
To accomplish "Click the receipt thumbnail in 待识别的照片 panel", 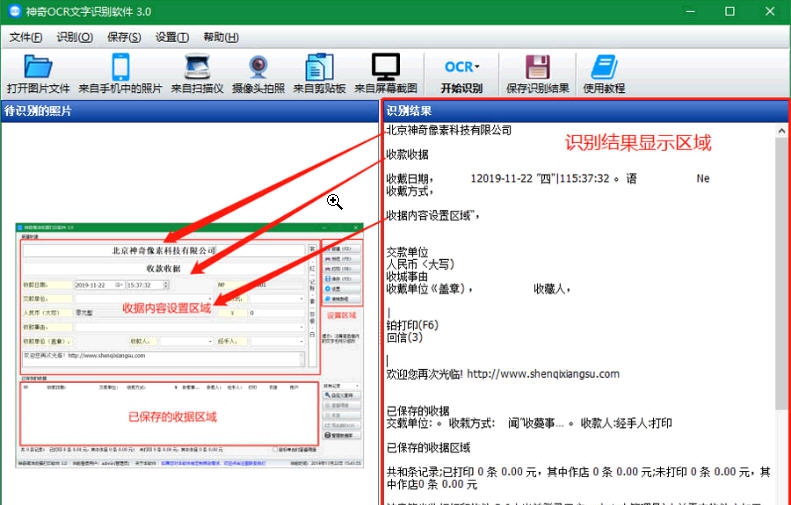I will pos(190,345).
